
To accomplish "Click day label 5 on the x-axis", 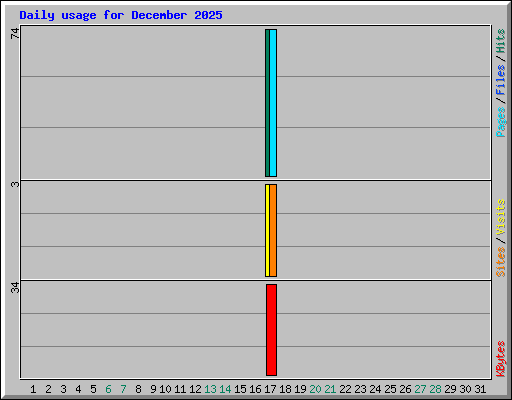I will 93,389.
